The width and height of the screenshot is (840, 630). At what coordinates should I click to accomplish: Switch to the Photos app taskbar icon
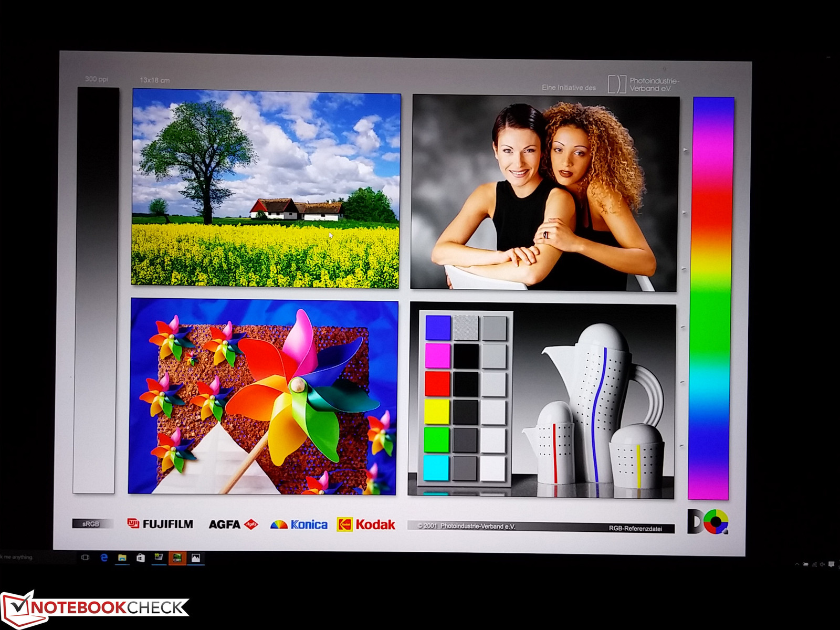point(196,558)
